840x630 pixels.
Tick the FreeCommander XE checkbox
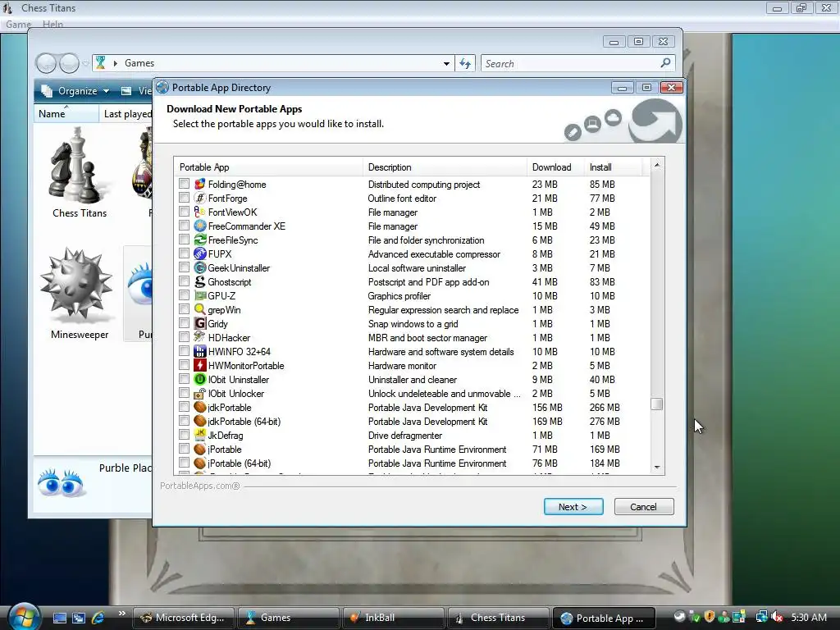[x=185, y=226]
